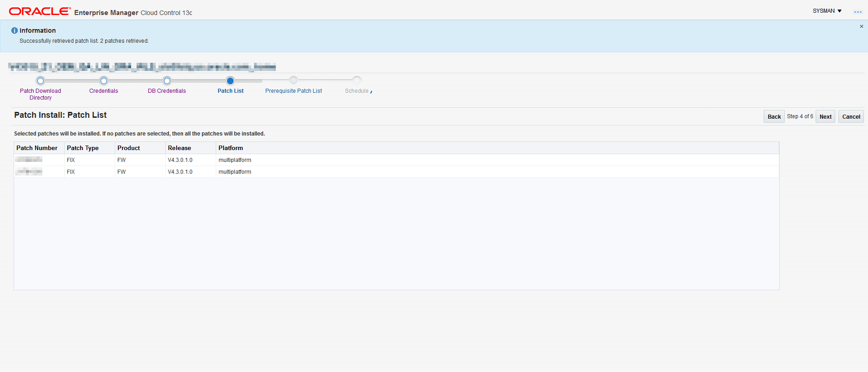This screenshot has height=372, width=868.
Task: Click the 'Step 4 of 6' indicator text
Action: coord(800,116)
